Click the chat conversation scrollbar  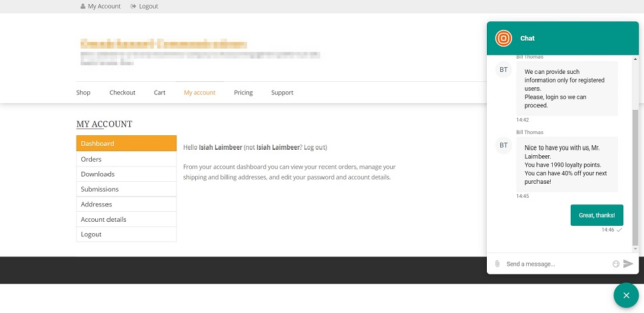pos(635,176)
